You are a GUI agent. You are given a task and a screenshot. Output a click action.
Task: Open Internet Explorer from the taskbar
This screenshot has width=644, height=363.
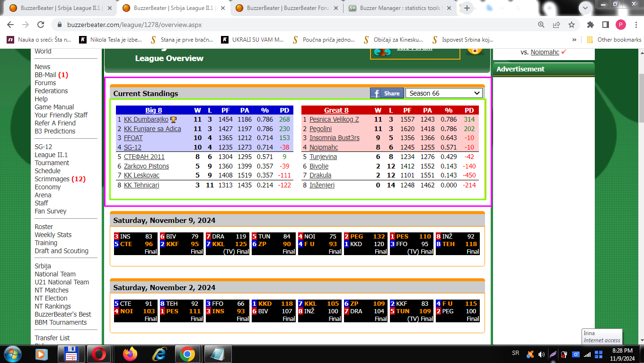click(159, 354)
